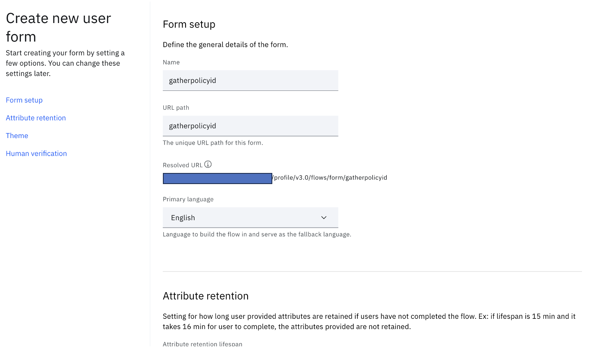Click into the URL path text field
603x364 pixels.
click(x=250, y=126)
